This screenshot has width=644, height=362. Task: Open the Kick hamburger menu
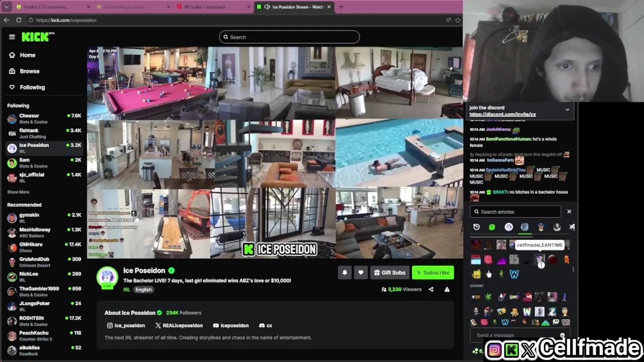pyautogui.click(x=12, y=37)
